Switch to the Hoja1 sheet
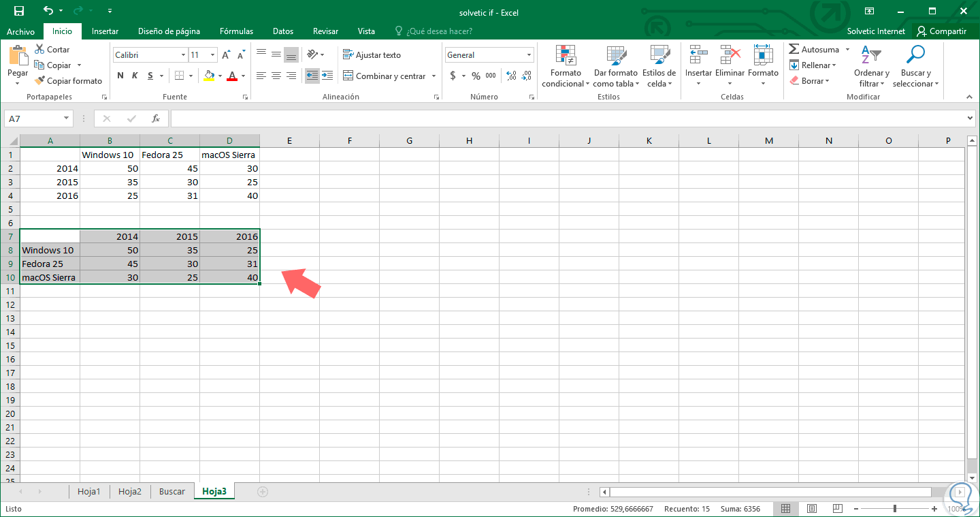The image size is (980, 517). coord(89,492)
